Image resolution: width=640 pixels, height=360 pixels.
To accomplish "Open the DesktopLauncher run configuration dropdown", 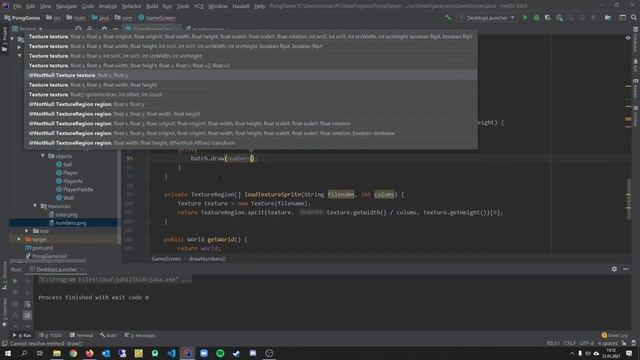I will click(488, 18).
